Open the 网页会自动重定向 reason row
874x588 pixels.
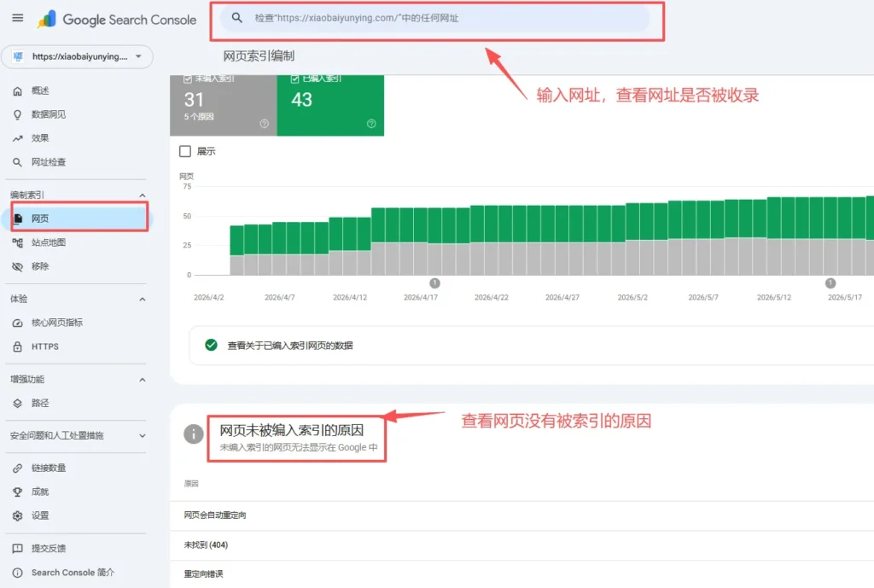521,515
